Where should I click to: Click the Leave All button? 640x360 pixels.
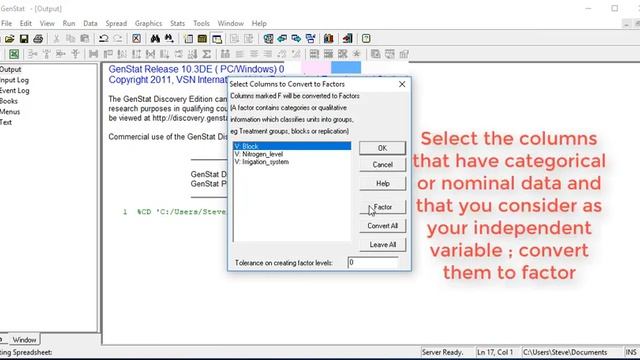[x=382, y=245]
